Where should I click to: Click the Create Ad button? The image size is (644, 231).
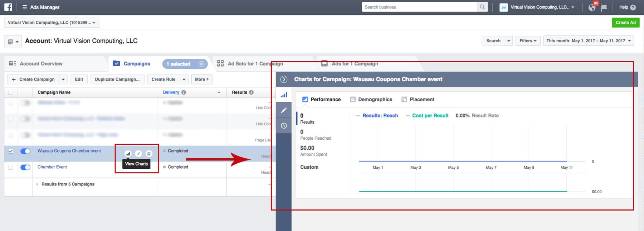click(x=626, y=23)
